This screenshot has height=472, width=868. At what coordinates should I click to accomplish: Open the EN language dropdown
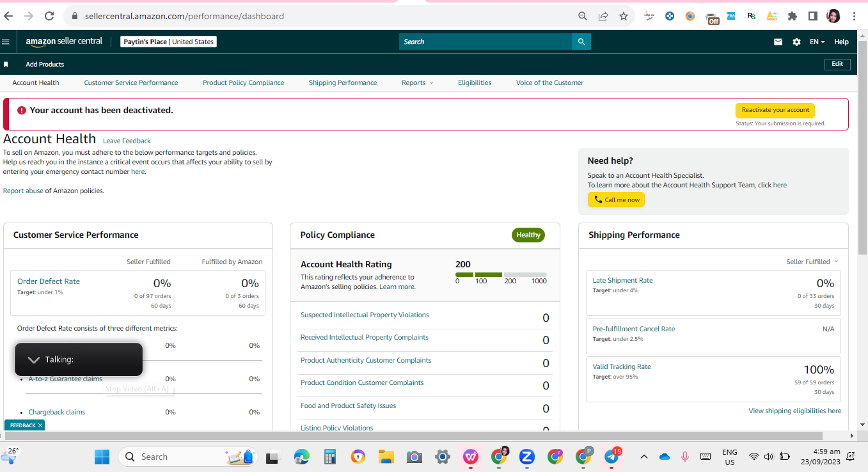pos(817,42)
